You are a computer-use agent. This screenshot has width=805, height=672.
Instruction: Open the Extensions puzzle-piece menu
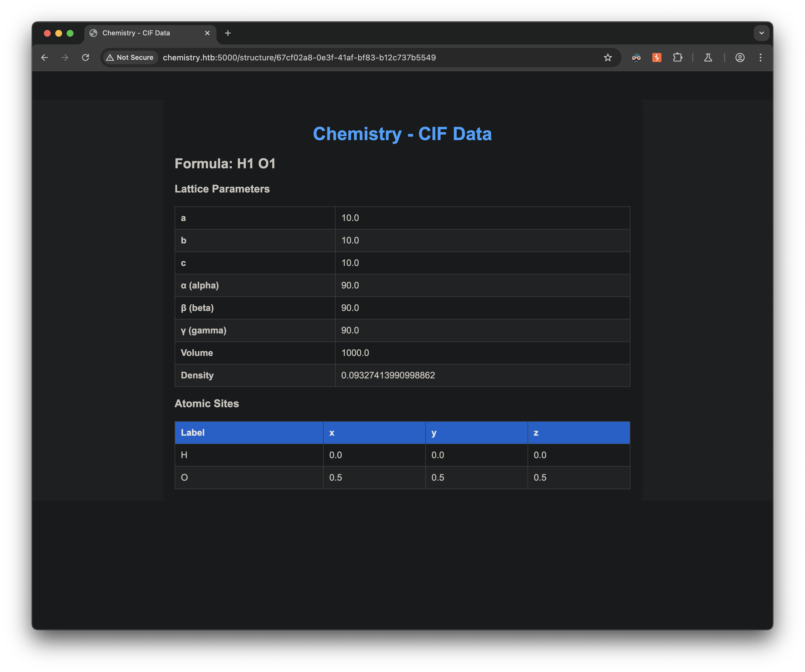(x=677, y=58)
